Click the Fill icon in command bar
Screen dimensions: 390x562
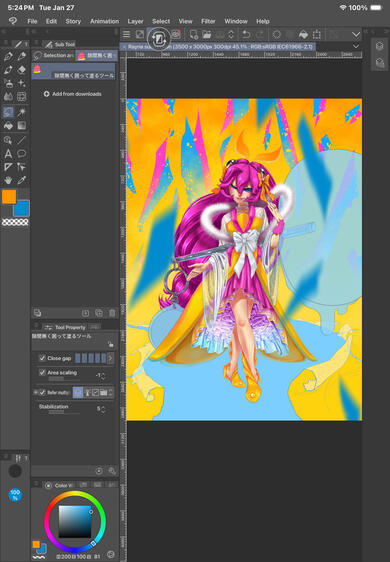(303, 34)
